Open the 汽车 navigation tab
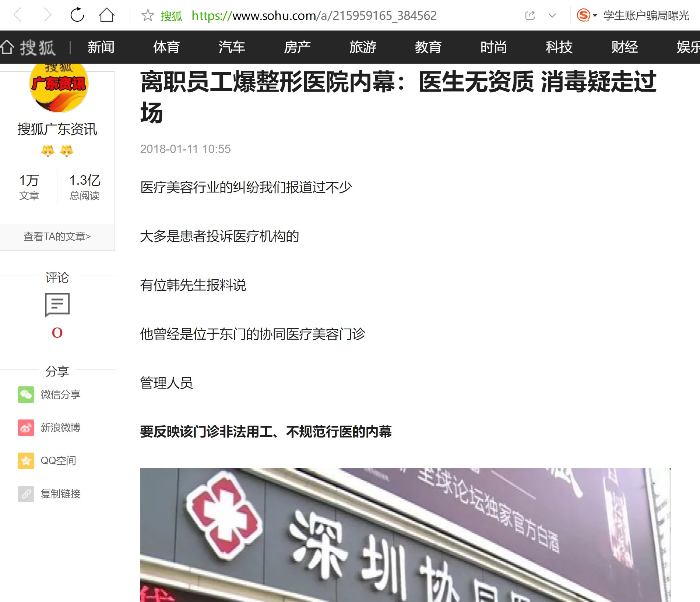700x602 pixels. pyautogui.click(x=232, y=47)
